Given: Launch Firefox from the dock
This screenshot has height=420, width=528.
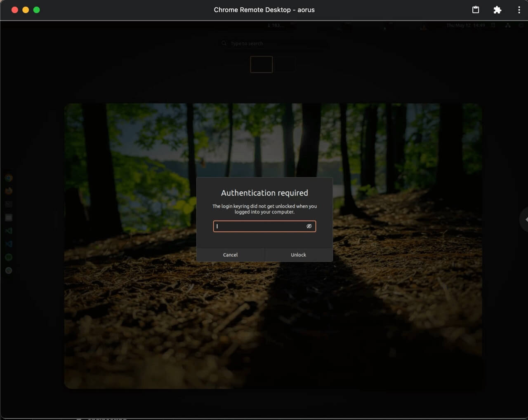Looking at the screenshot, I should pos(9,191).
